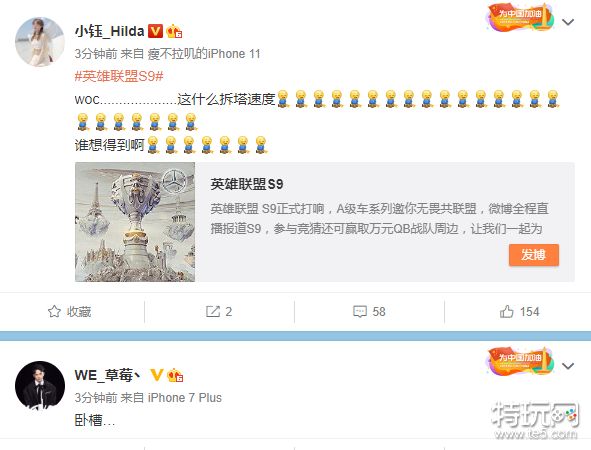Click the verified V badge beside 小钰_Hilda

click(x=155, y=31)
